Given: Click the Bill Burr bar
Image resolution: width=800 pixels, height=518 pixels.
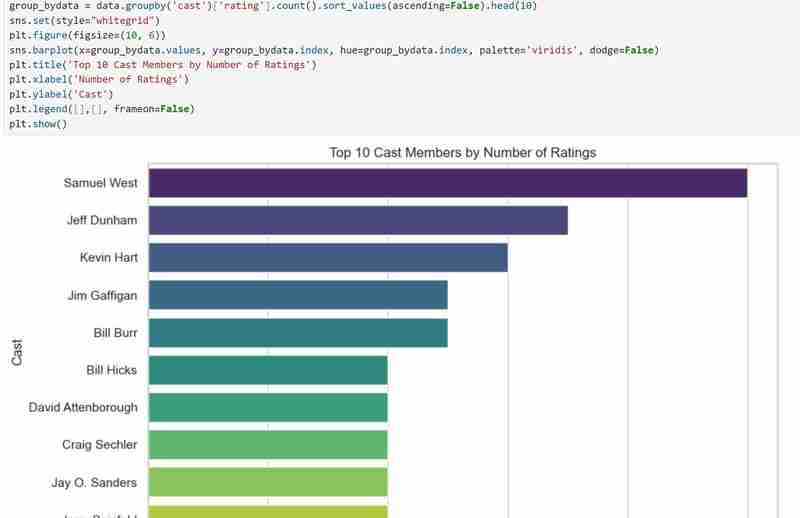Looking at the screenshot, I should point(298,333).
